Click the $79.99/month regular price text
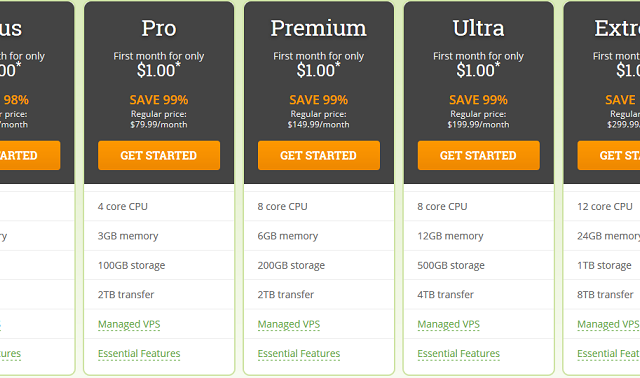Image resolution: width=640 pixels, height=378 pixels. tap(159, 125)
